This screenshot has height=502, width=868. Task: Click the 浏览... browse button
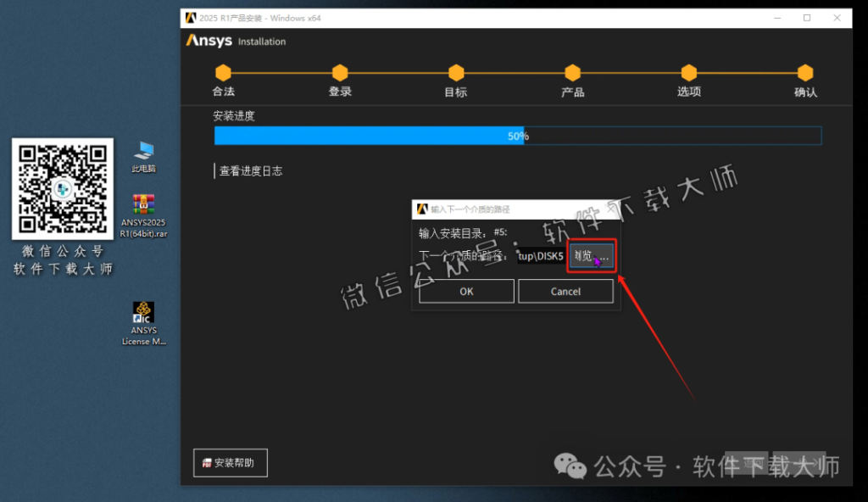click(x=591, y=255)
